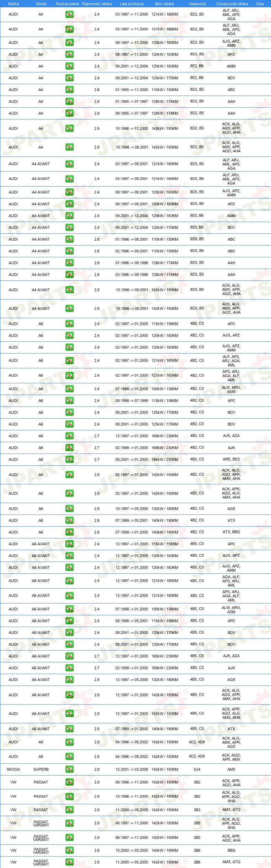This screenshot has height=868, width=271.
Task: Click the 'Nadwozie' column header
Action: (x=197, y=4)
